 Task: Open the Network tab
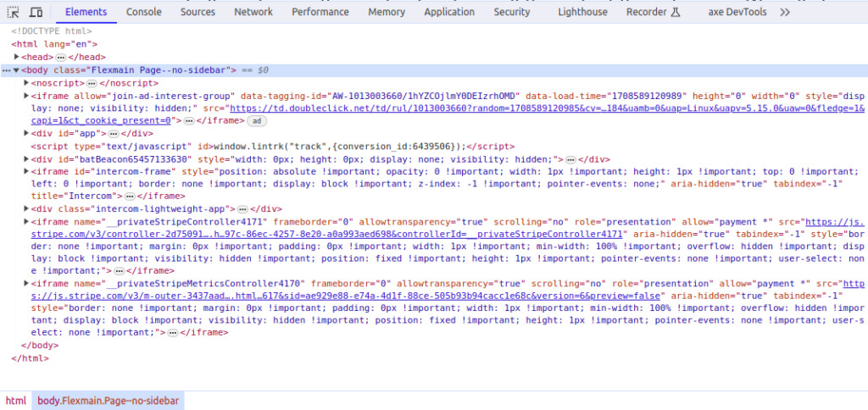click(x=253, y=12)
